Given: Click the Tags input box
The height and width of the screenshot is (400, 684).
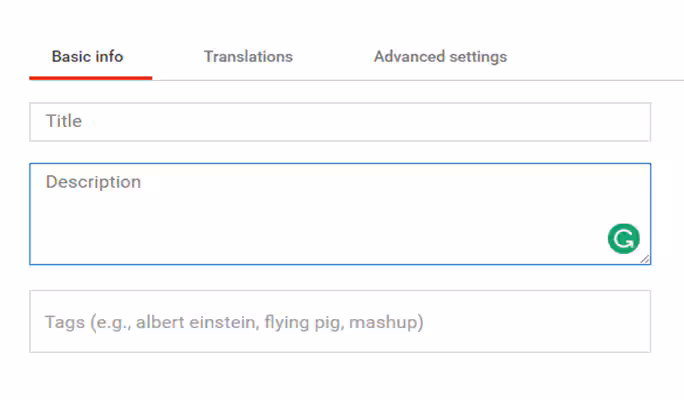Looking at the screenshot, I should [x=340, y=322].
